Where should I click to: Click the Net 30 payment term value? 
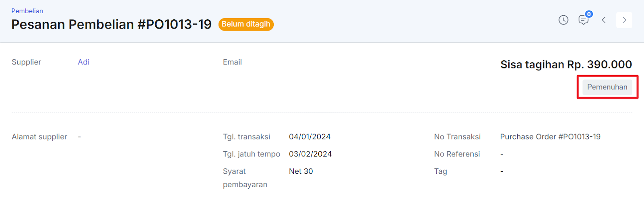301,171
